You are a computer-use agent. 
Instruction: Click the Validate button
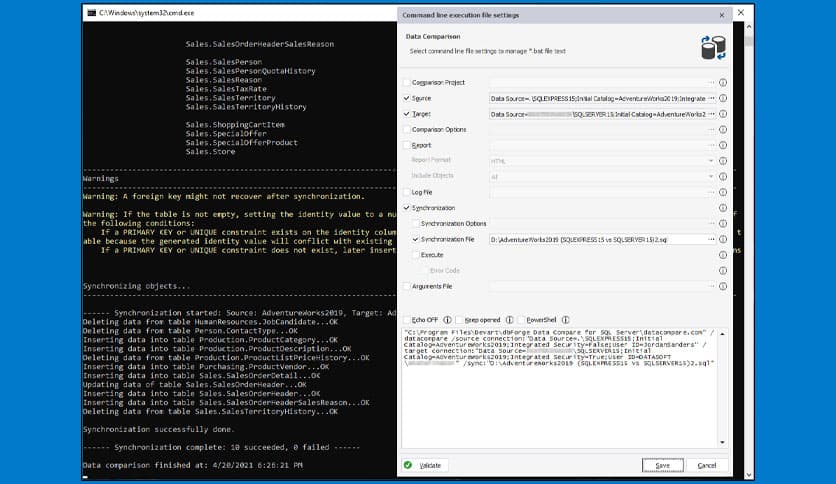[425, 465]
